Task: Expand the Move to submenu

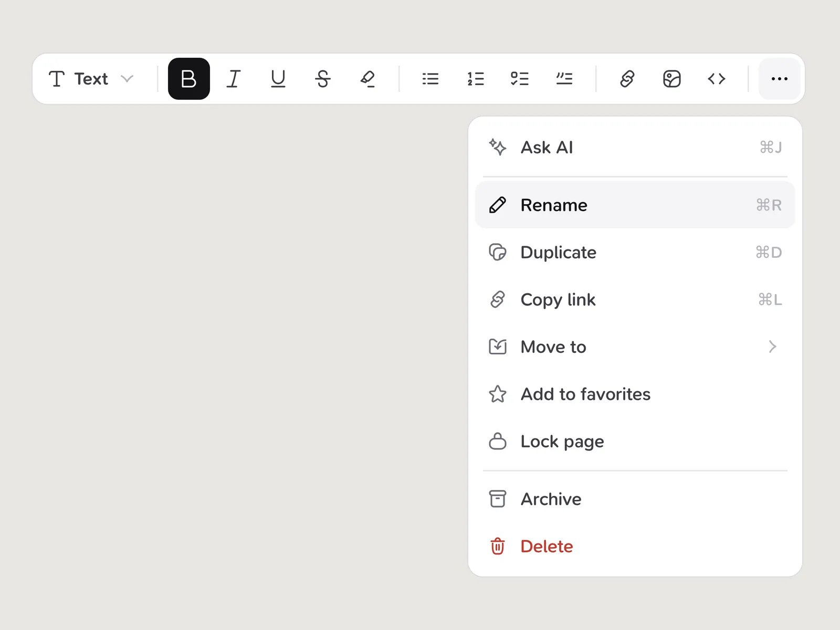Action: [635, 346]
